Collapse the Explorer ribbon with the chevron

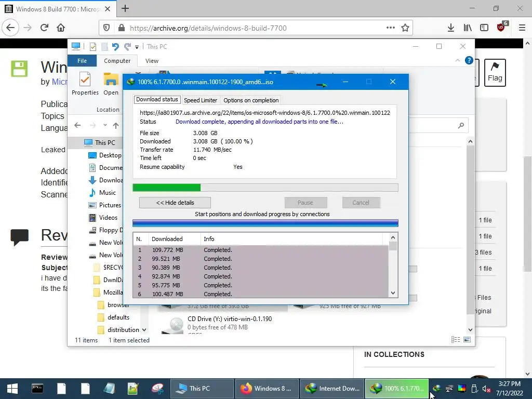coord(457,60)
